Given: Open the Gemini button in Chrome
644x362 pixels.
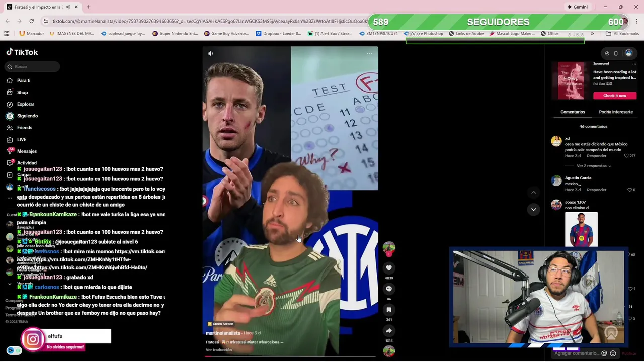Looking at the screenshot, I should [577, 7].
